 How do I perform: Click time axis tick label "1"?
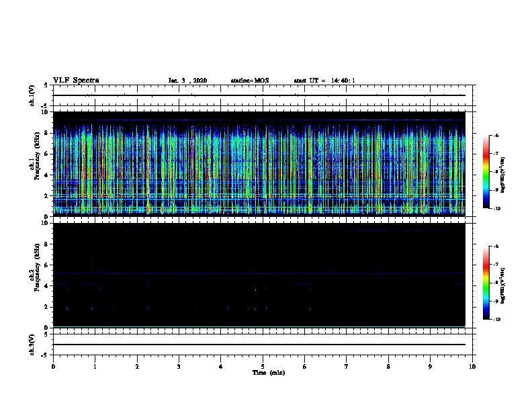click(95, 367)
